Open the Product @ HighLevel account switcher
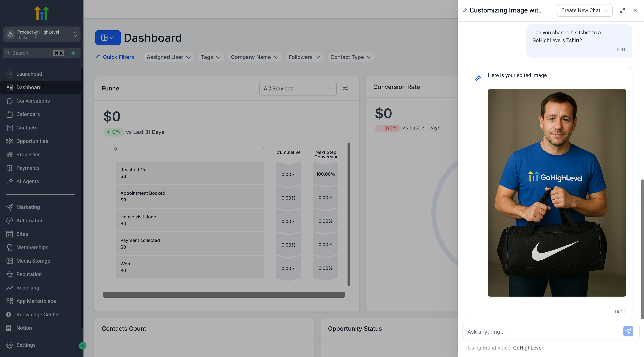 (x=42, y=35)
